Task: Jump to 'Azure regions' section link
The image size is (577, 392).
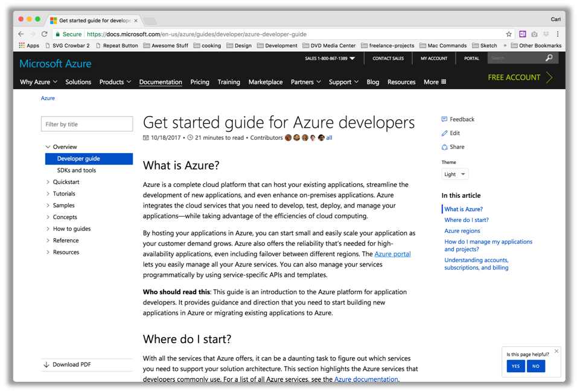Action: point(462,231)
